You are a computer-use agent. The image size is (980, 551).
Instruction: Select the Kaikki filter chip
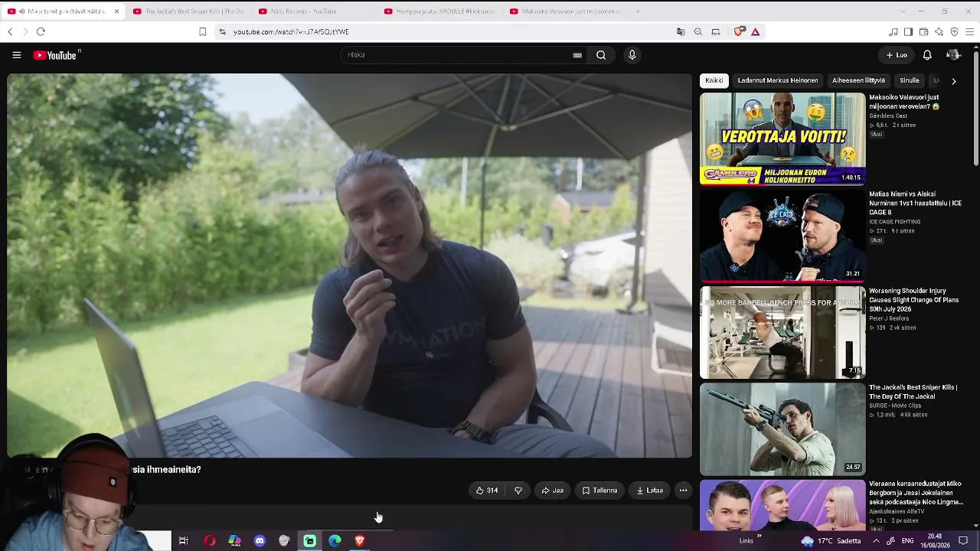coord(714,80)
